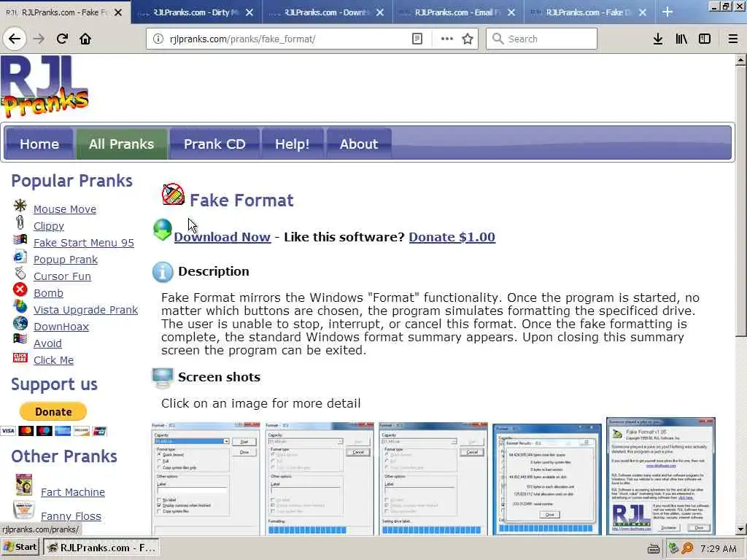Open the Popup Prank link
Viewport: 747px width, 560px height.
[65, 260]
